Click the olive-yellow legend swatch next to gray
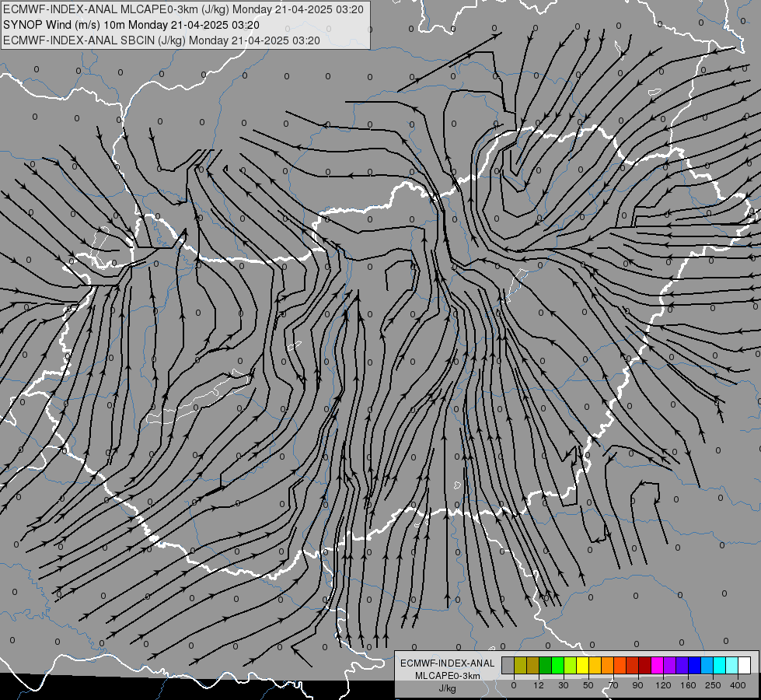The height and width of the screenshot is (700, 761). tap(520, 665)
